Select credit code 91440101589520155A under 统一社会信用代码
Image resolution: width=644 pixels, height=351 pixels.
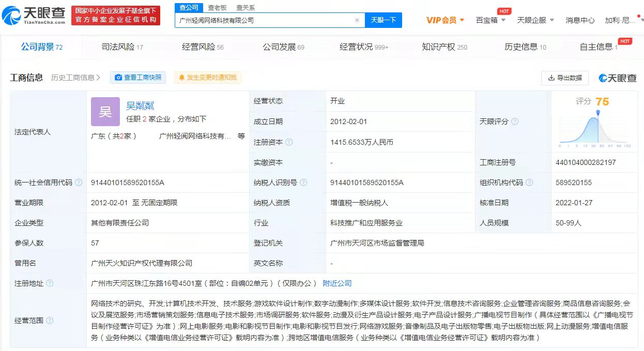pos(127,182)
